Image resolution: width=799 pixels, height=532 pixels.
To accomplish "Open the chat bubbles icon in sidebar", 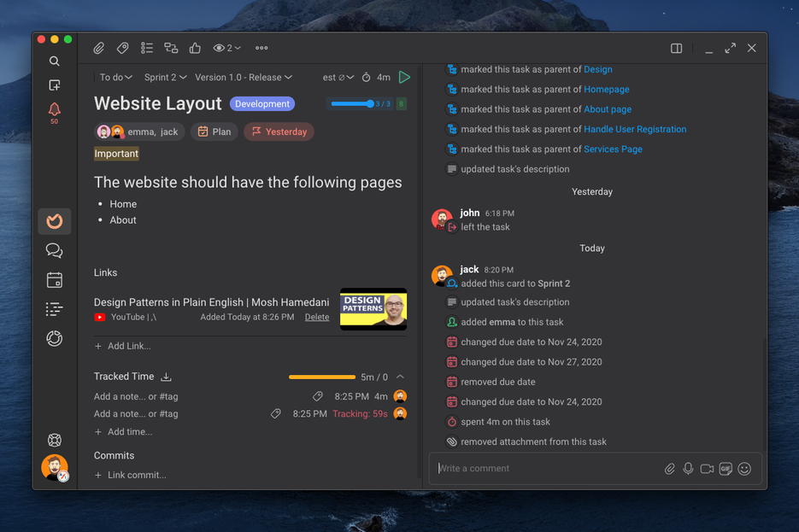I will point(55,250).
